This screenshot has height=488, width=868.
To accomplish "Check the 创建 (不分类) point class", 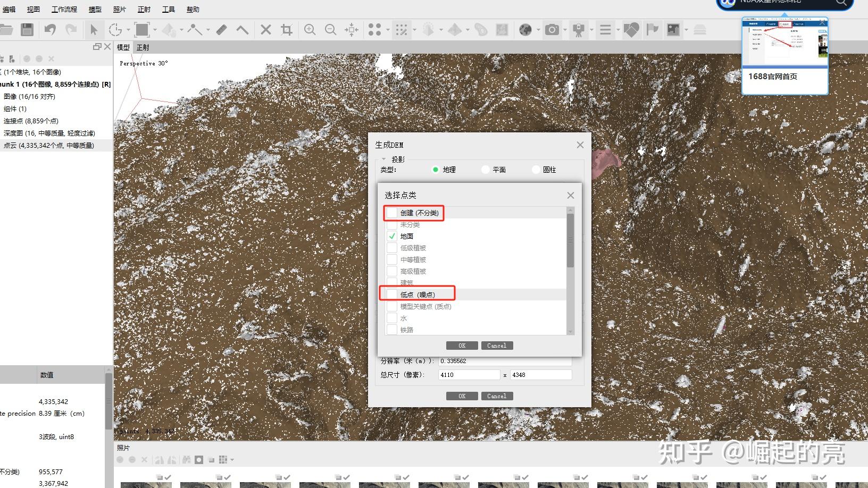I will (391, 213).
